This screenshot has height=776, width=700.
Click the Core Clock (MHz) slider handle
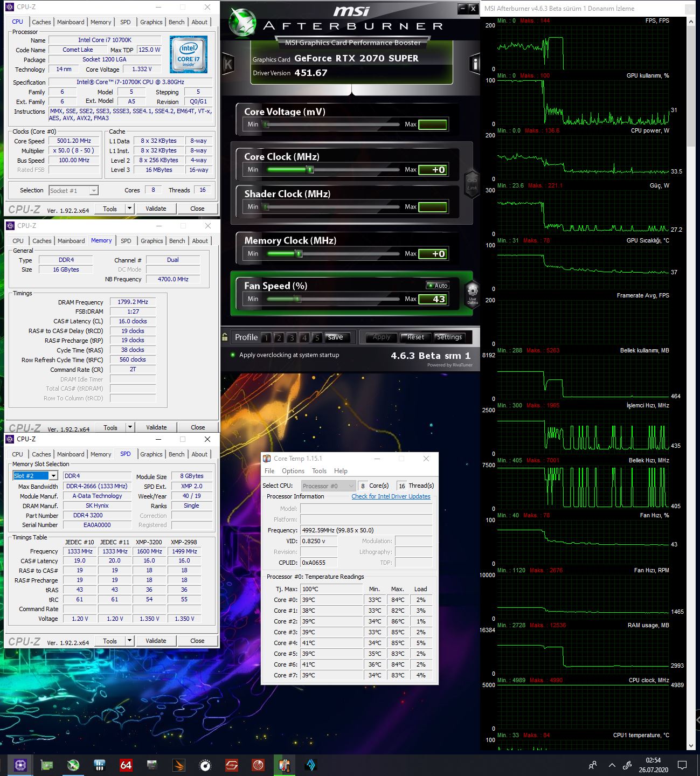pos(310,169)
